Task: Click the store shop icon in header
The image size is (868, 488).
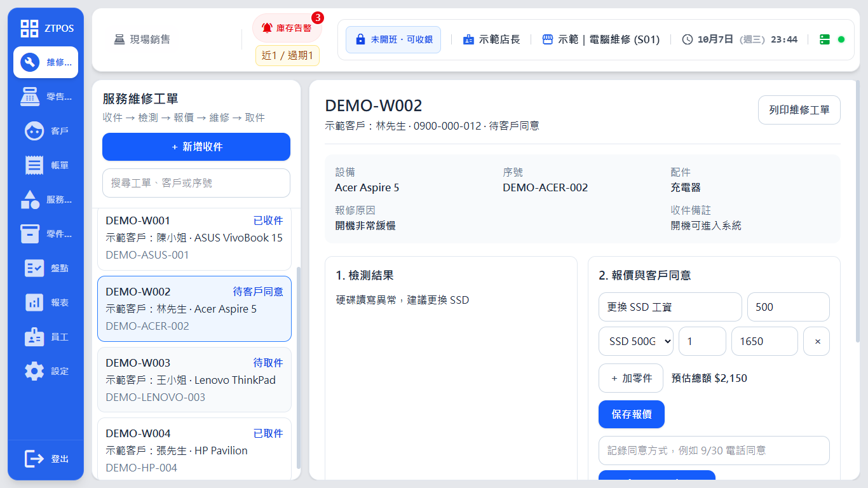Action: pos(548,39)
